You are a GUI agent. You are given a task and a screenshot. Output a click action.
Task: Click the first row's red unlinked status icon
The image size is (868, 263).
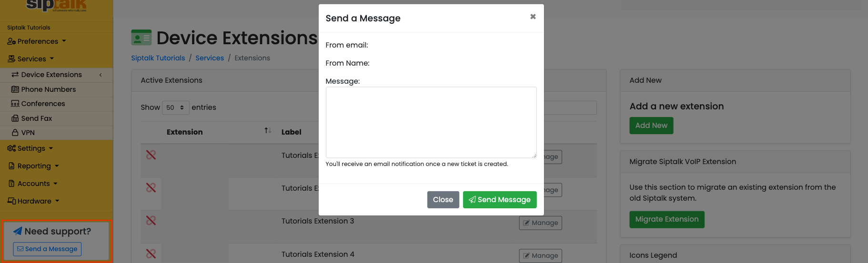point(151,155)
